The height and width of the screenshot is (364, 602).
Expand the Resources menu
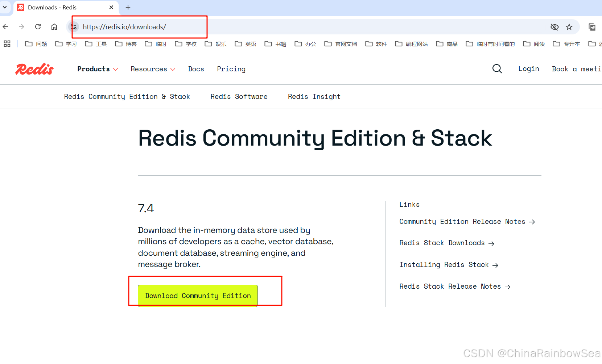click(x=153, y=69)
